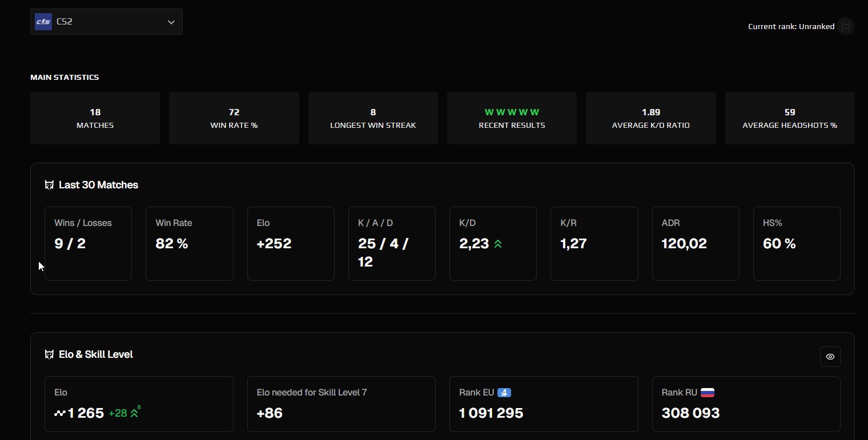
Task: Click the green K/D trend arrows icon
Action: tap(497, 244)
